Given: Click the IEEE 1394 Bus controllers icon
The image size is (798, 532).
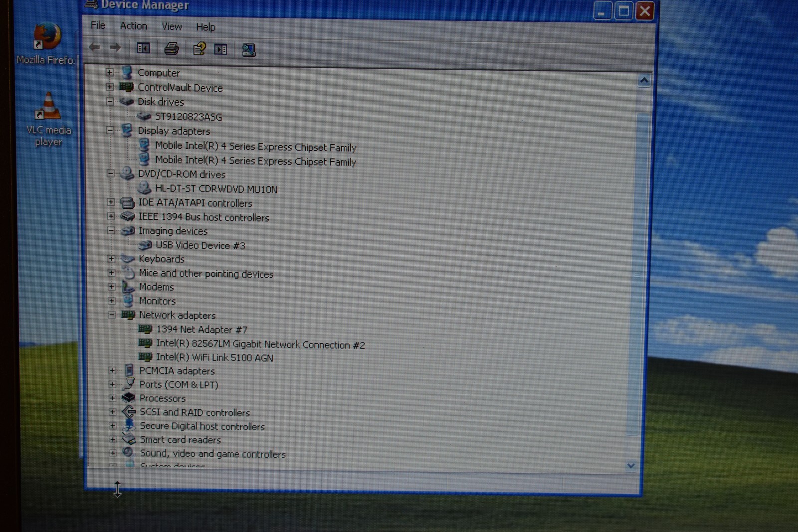Looking at the screenshot, I should click(128, 216).
